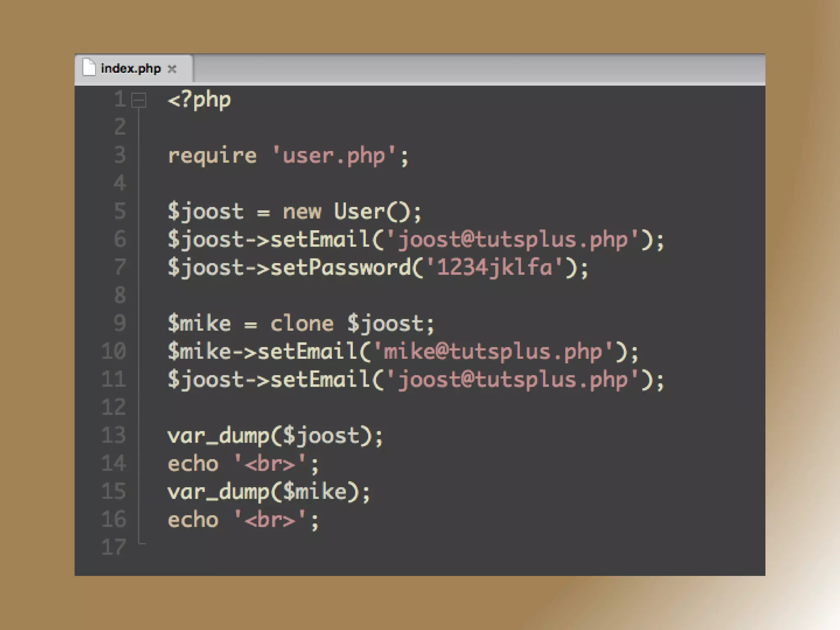Screen dimensions: 840x630
Task: Click line number 13 in gutter
Action: tap(114, 435)
